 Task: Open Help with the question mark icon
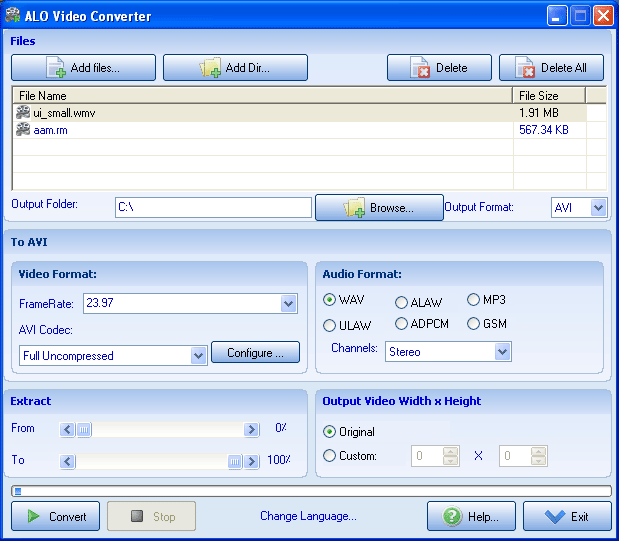pyautogui.click(x=452, y=517)
